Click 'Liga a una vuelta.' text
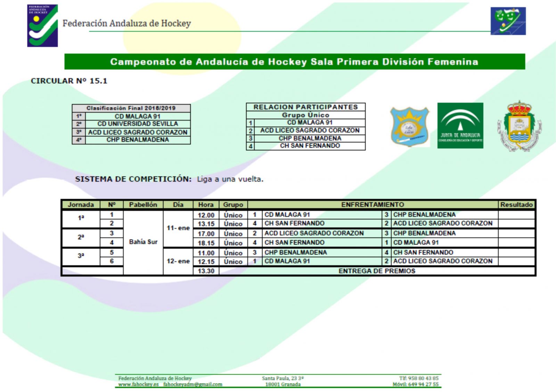The height and width of the screenshot is (392, 556). [x=230, y=179]
